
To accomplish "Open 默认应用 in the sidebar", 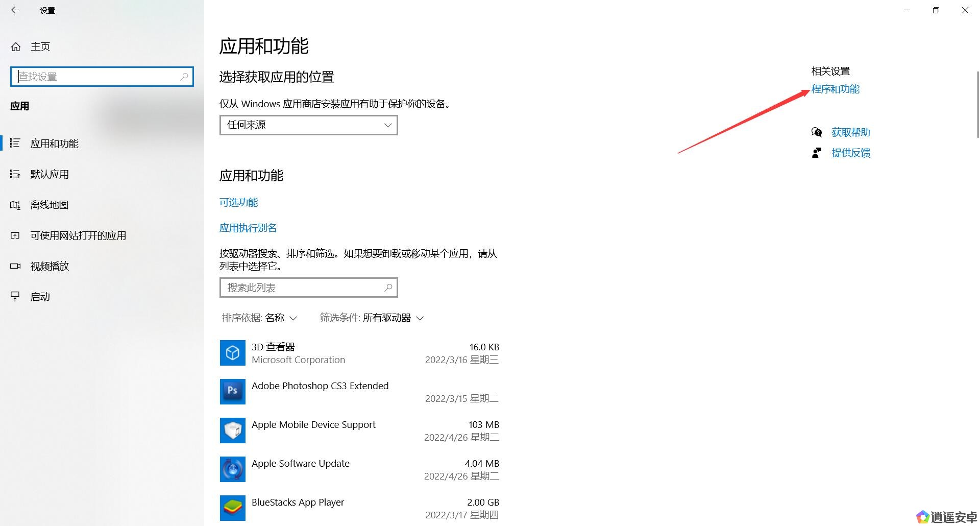I will [50, 174].
